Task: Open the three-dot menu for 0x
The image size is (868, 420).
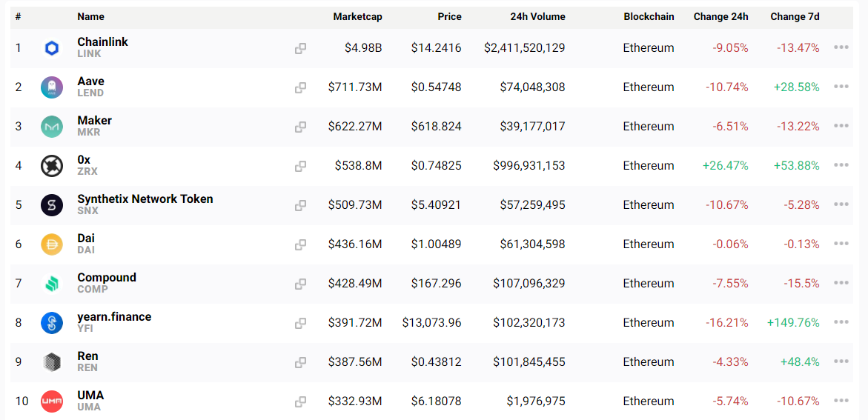Action: (841, 165)
